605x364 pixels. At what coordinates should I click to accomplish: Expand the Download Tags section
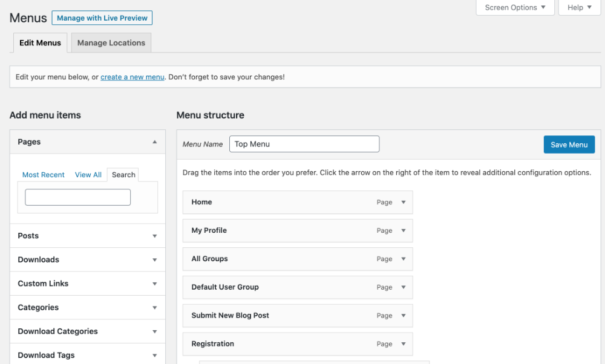pos(154,356)
